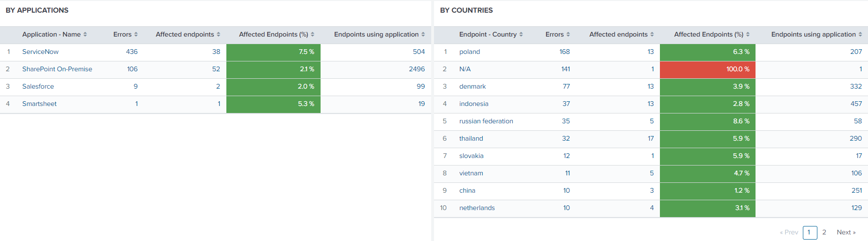
Task: Open Smartsheet application entry
Action: tap(39, 104)
